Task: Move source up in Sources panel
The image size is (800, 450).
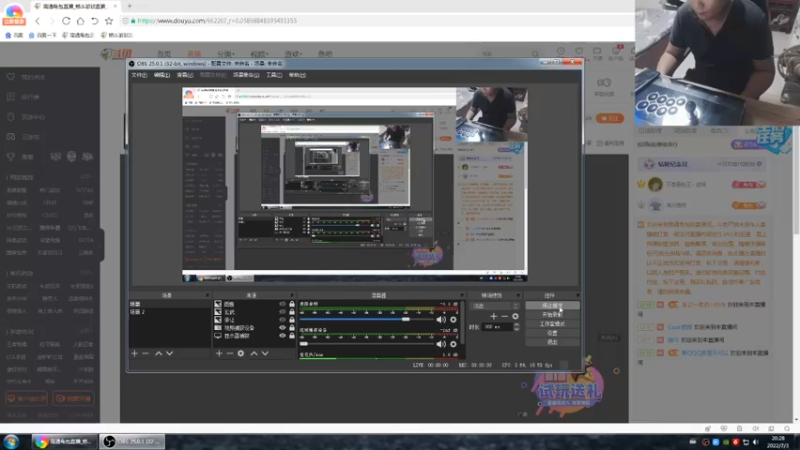Action: click(254, 353)
